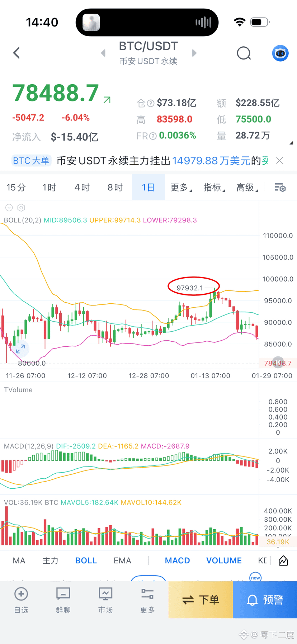297x644 pixels.
Task: Tap the $228.55亿 turnover value
Action: tap(258, 103)
